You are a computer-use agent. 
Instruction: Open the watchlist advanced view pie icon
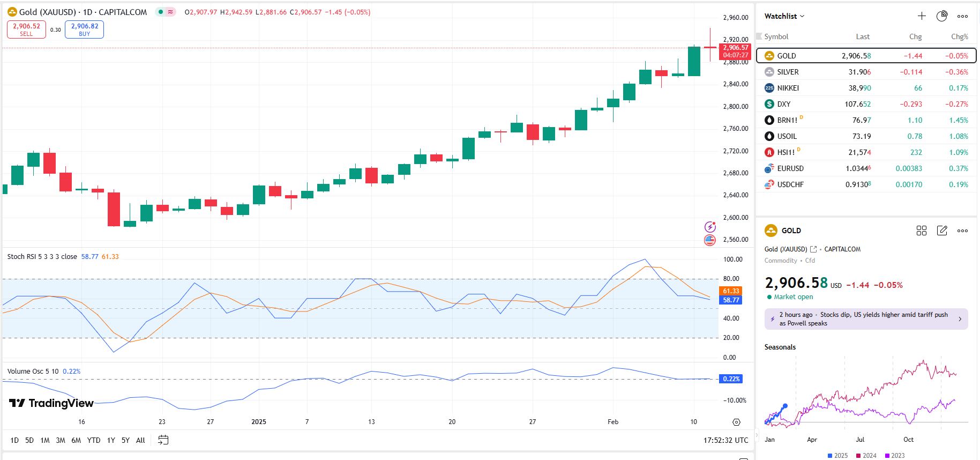[x=941, y=16]
